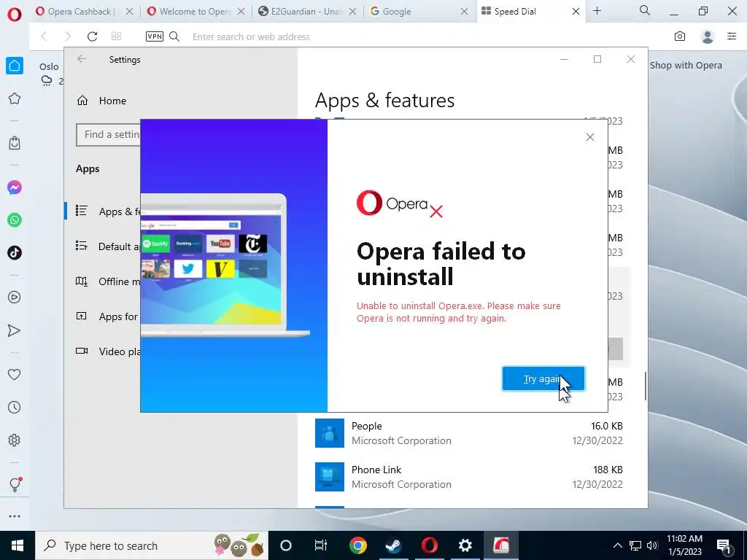Click the Settings window scrollbar

pos(645,386)
